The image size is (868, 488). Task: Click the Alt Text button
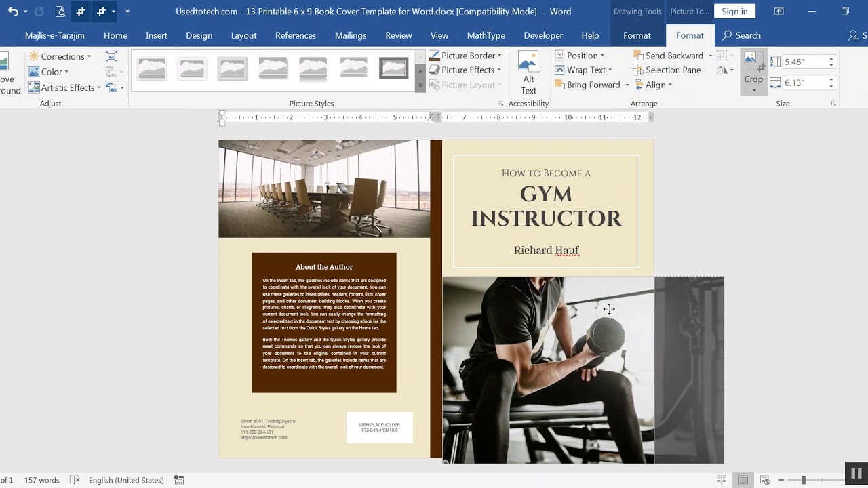(x=528, y=73)
